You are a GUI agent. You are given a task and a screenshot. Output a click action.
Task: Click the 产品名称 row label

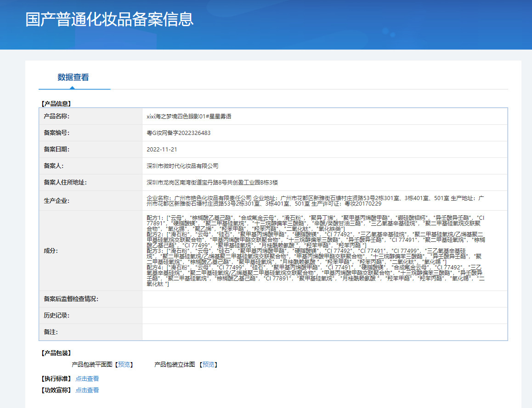click(57, 117)
